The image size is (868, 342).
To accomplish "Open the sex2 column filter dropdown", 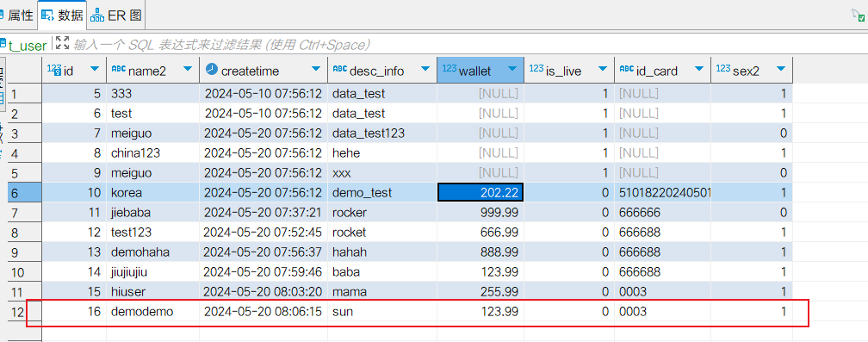I will click(x=780, y=69).
